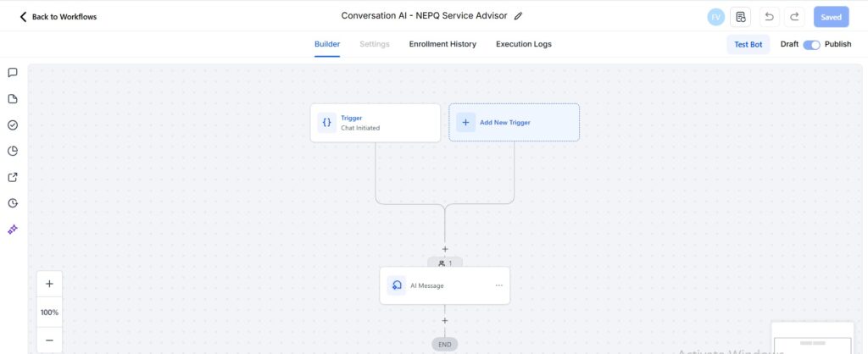Undo the last workflow change
The width and height of the screenshot is (868, 354).
click(x=769, y=17)
